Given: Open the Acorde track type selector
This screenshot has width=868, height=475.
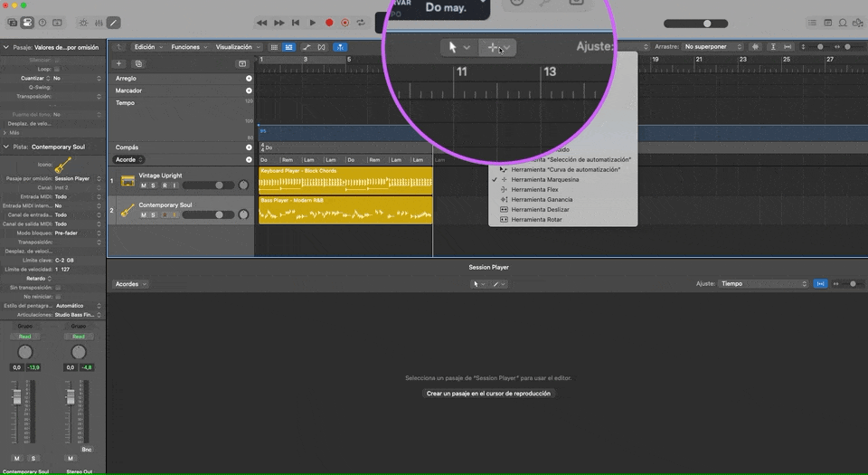Looking at the screenshot, I should point(129,159).
